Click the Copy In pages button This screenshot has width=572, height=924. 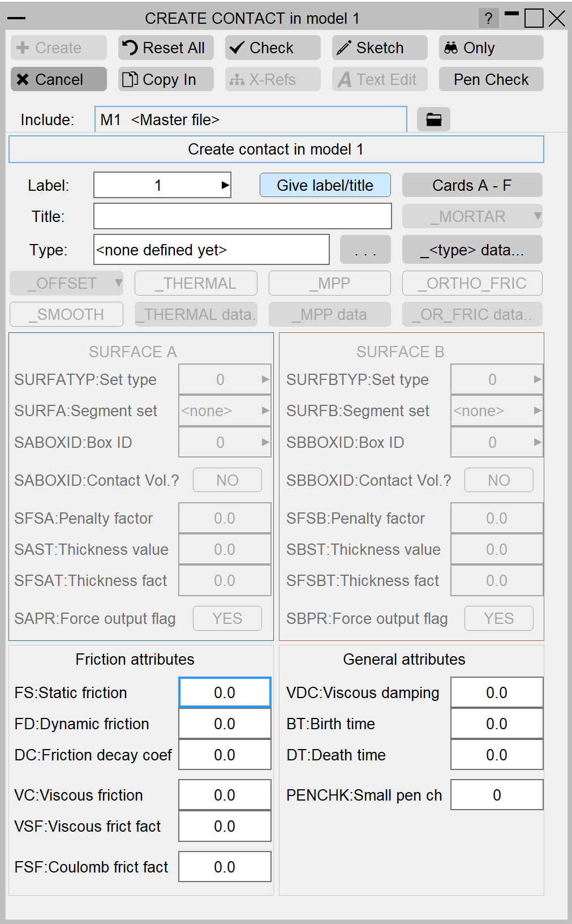coord(165,80)
